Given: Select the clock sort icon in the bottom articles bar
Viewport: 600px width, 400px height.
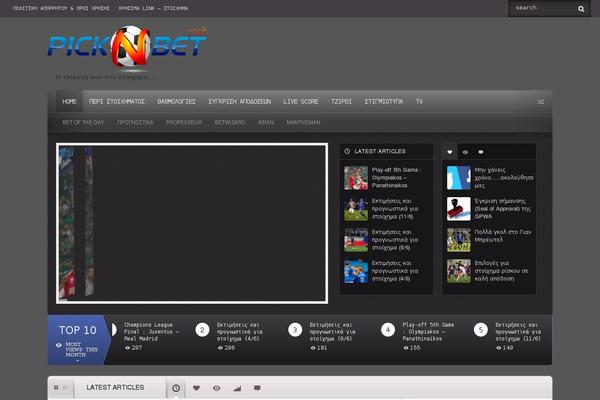Looking at the screenshot, I should [176, 388].
